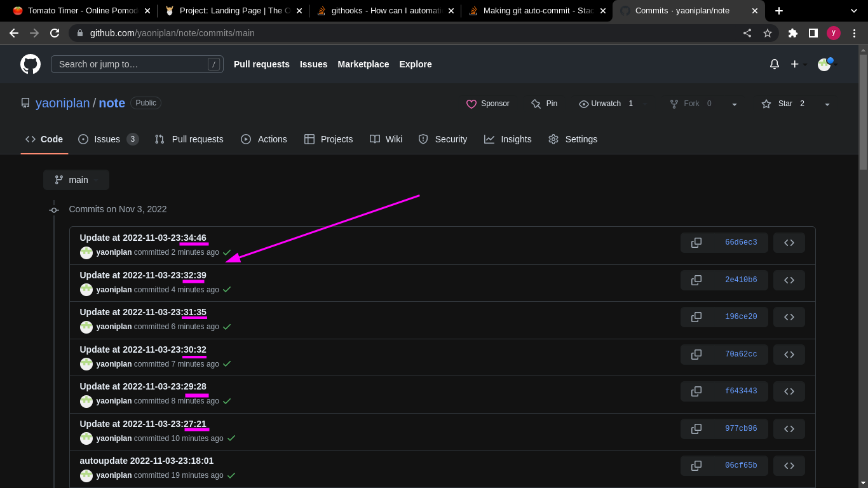Open the Projects tab
This screenshot has height=488, width=868.
coord(329,139)
